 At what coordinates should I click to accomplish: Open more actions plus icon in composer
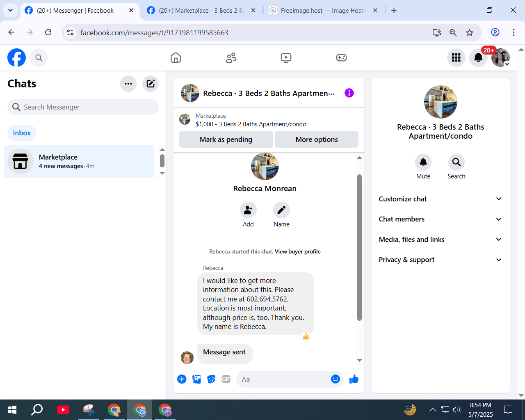pos(182,379)
